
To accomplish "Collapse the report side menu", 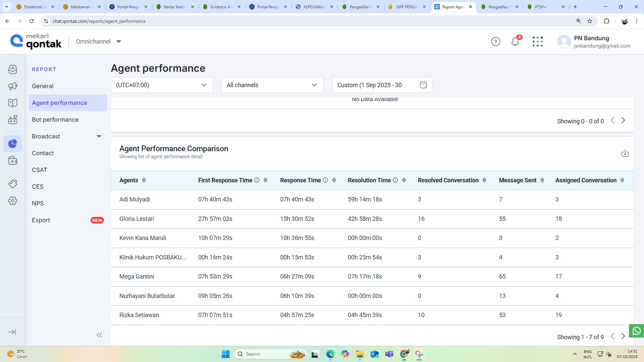I will click(x=99, y=335).
